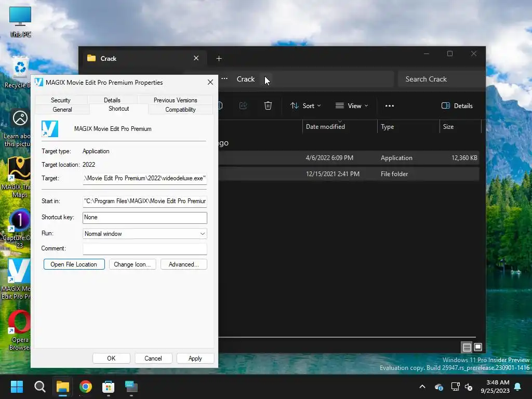
Task: Open the View dropdown in File Explorer
Action: [352, 106]
